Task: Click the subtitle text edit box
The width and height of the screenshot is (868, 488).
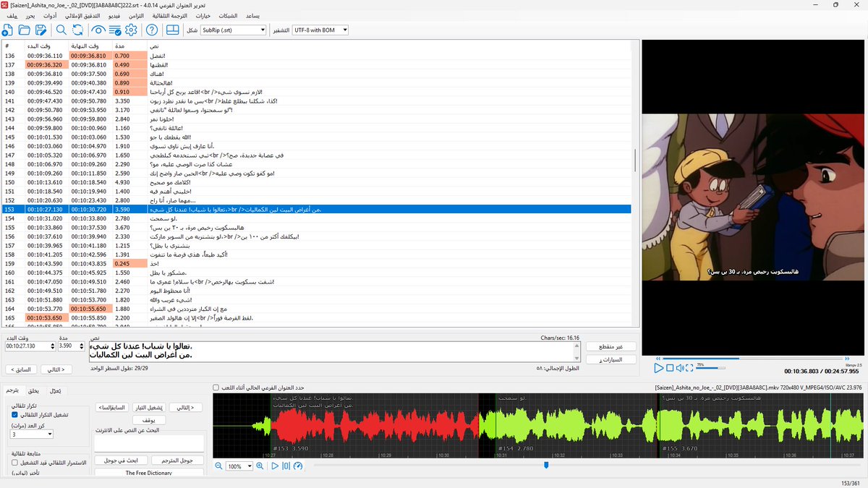Action: (334, 351)
